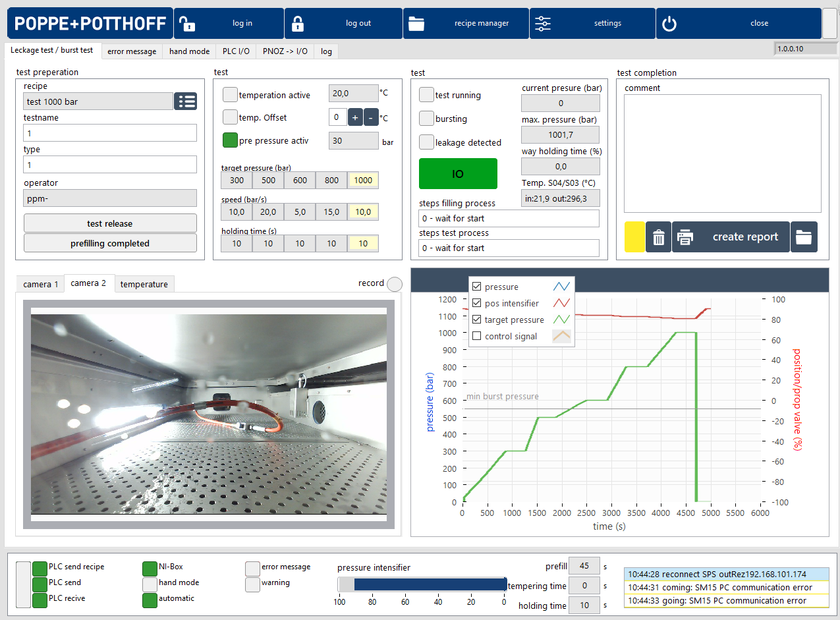Viewport: 840px width, 620px height.
Task: Toggle the record indicator button
Action: [x=394, y=284]
